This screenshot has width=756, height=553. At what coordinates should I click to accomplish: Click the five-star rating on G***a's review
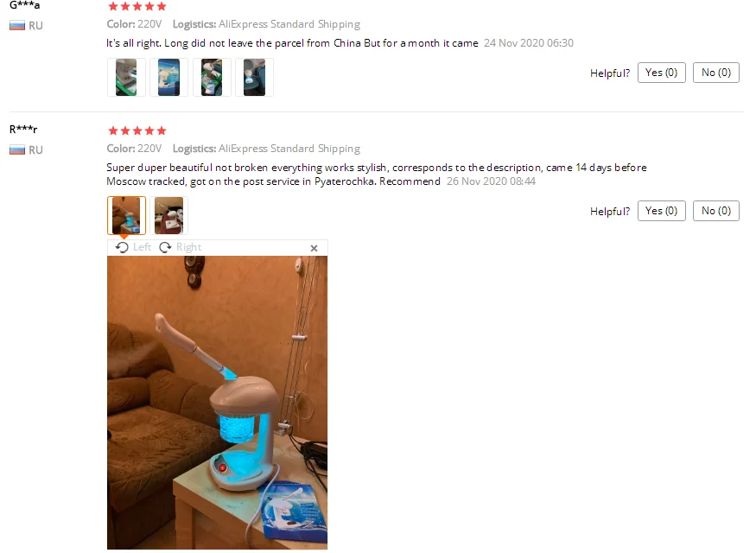137,6
